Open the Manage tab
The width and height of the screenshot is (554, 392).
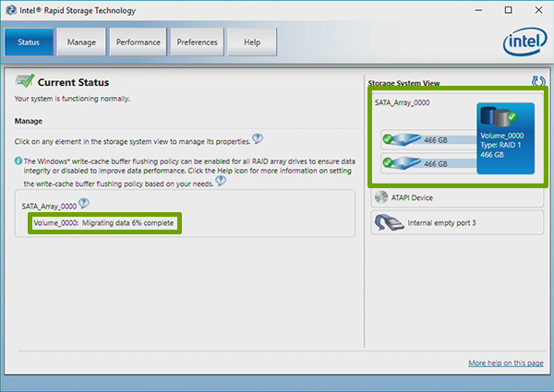[x=81, y=42]
